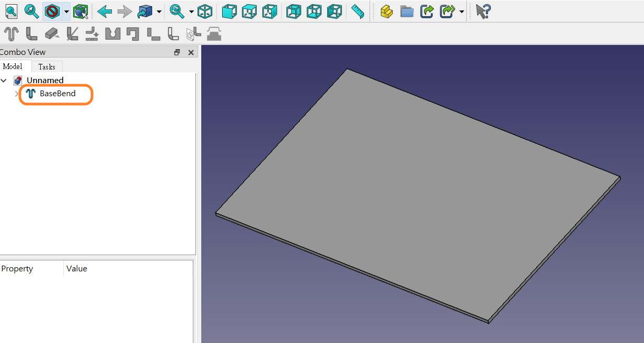Screen dimensions: 644x343
Task: Click the What's This help cursor icon
Action: [x=483, y=11]
